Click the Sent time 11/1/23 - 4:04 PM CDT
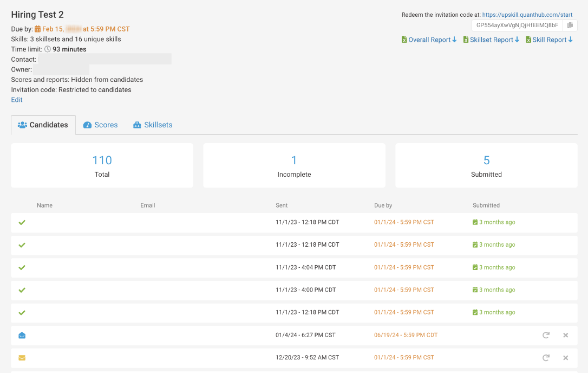 [x=305, y=267]
